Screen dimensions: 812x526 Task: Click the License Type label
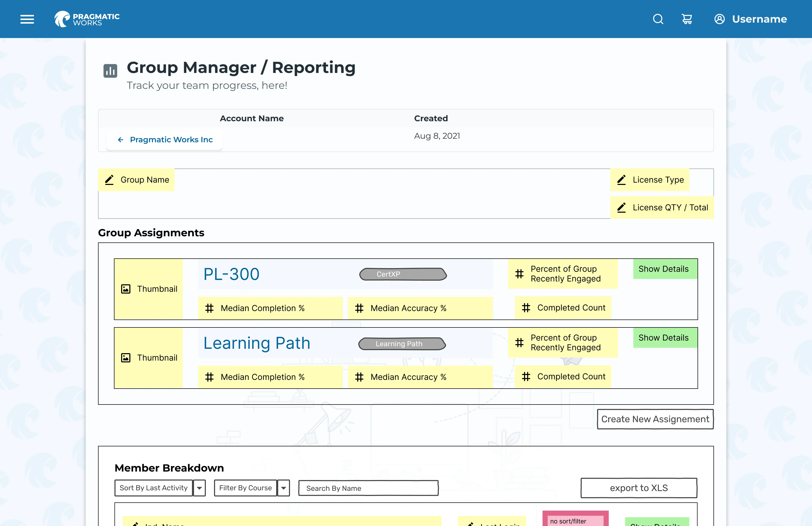pyautogui.click(x=658, y=180)
